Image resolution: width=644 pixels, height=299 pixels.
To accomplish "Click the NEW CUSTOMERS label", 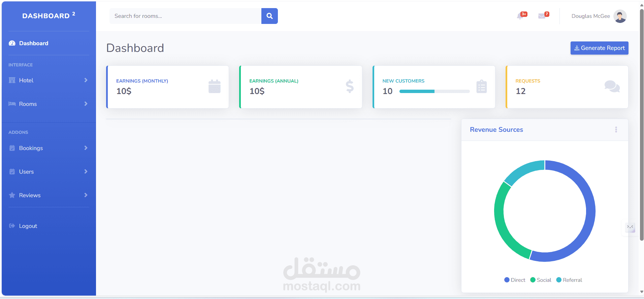I will click(x=404, y=81).
